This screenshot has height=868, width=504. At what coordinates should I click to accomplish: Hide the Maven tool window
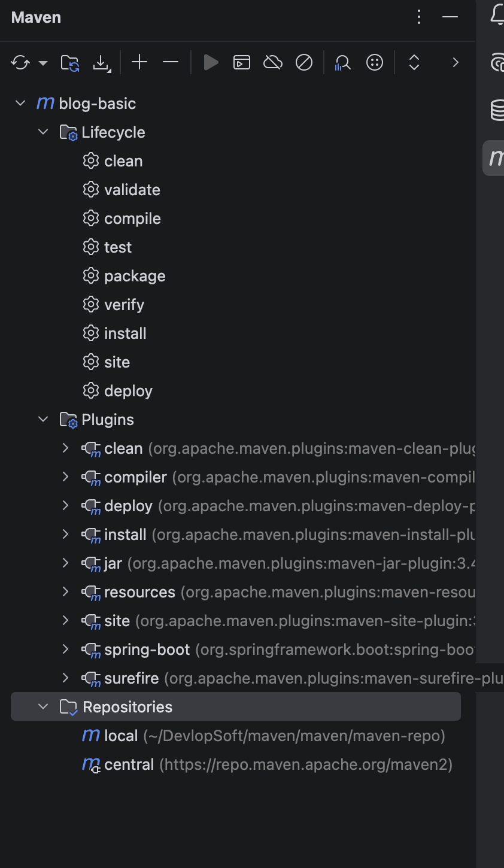pos(449,17)
